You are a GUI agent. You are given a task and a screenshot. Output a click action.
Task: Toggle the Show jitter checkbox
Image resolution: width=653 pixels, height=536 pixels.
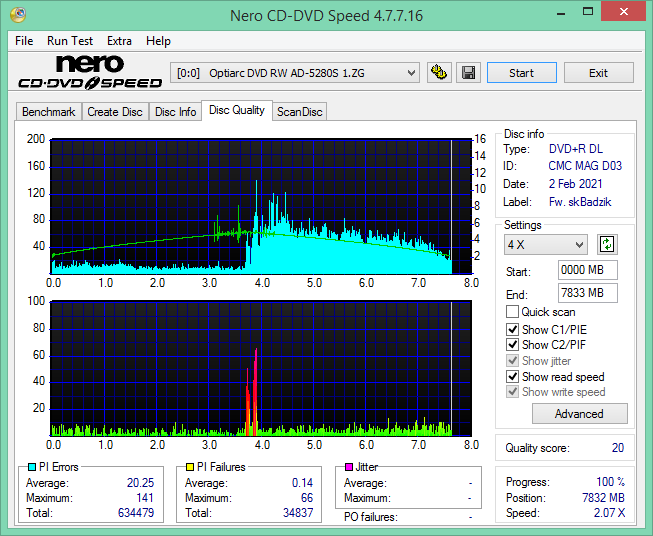512,361
